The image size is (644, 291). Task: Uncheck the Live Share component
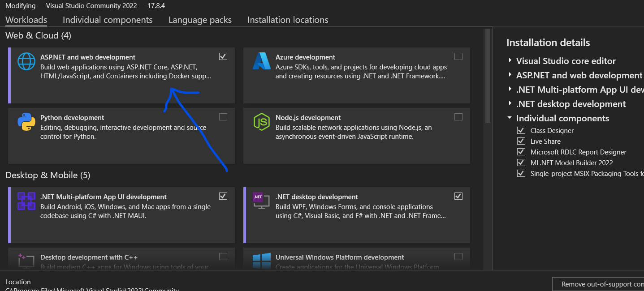click(x=521, y=141)
